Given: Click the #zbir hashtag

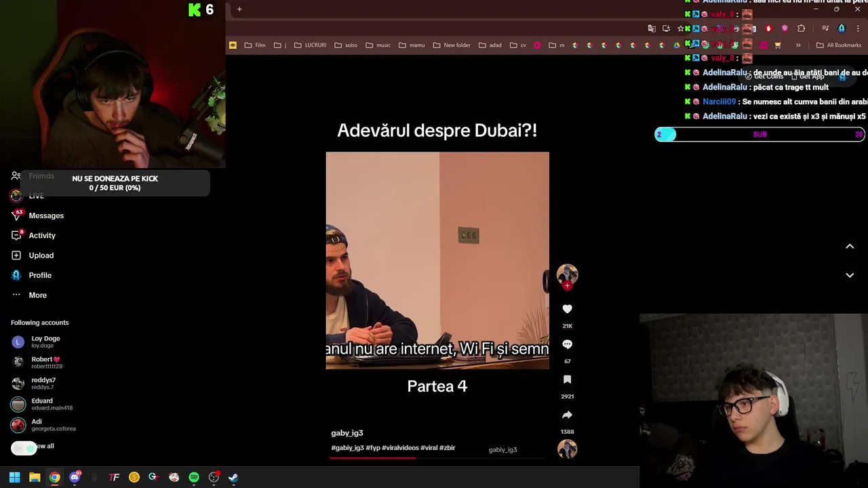Looking at the screenshot, I should coord(447,448).
